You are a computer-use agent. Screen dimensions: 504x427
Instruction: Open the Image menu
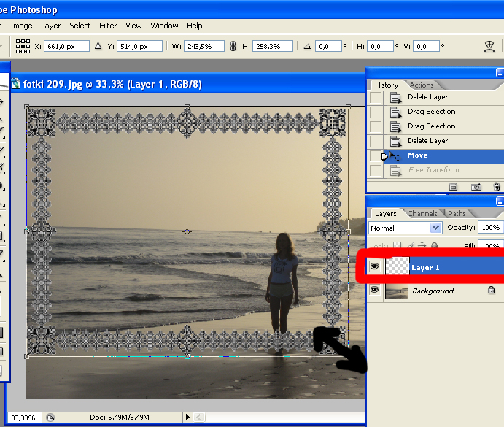(x=21, y=26)
